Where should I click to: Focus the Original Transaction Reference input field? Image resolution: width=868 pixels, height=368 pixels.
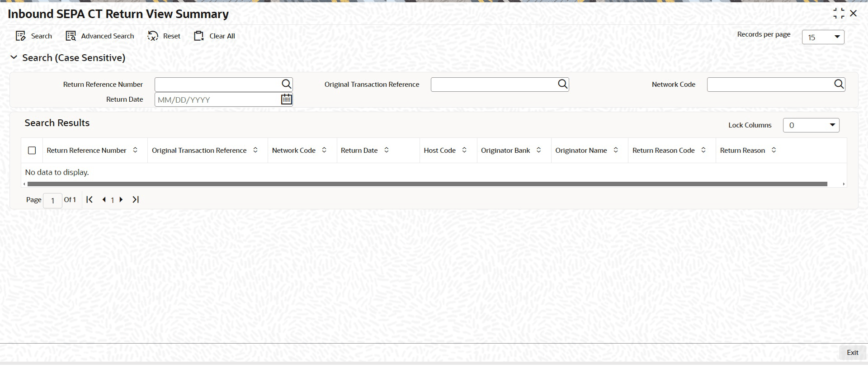pos(494,85)
